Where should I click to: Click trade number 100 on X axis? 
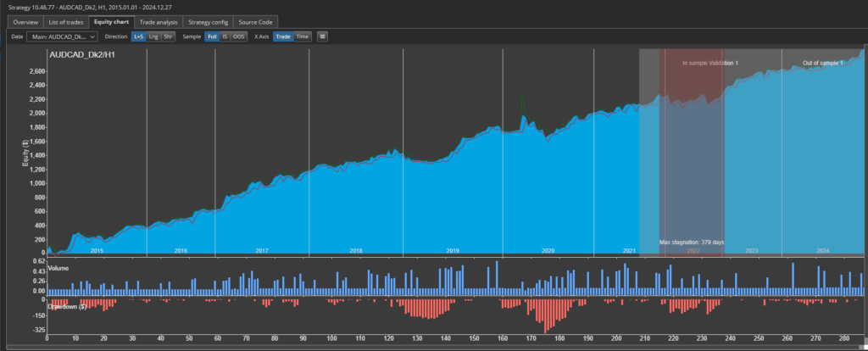[331, 338]
